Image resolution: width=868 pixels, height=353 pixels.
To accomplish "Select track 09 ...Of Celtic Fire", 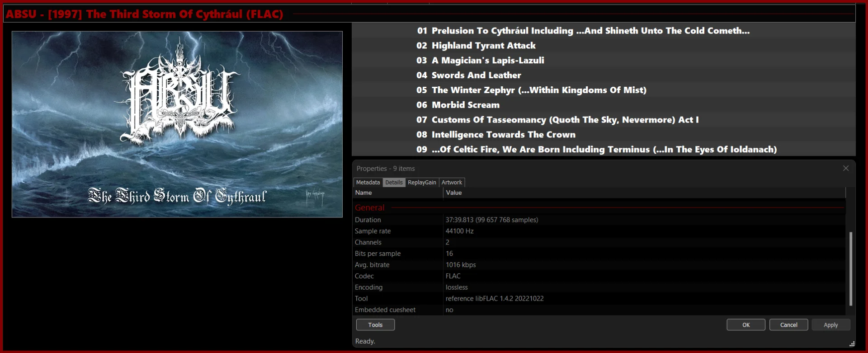I will [604, 150].
